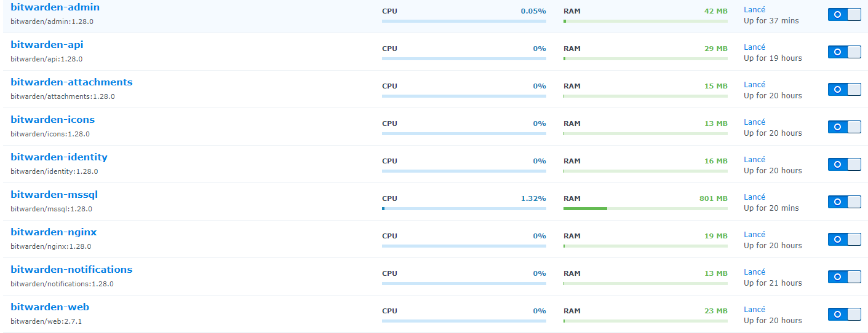Viewport: 868px width, 333px height.
Task: Click the bitwarden-mssql CPU usage bar
Action: tap(464, 208)
